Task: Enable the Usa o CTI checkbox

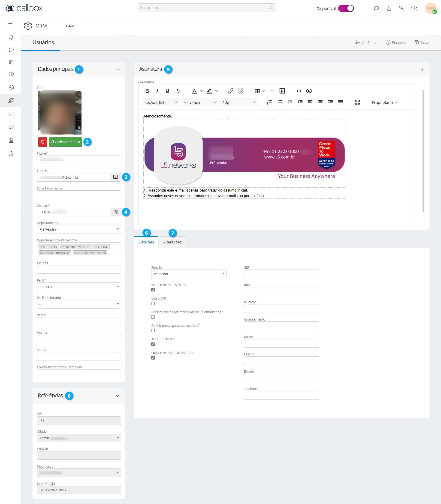Action: point(153,303)
